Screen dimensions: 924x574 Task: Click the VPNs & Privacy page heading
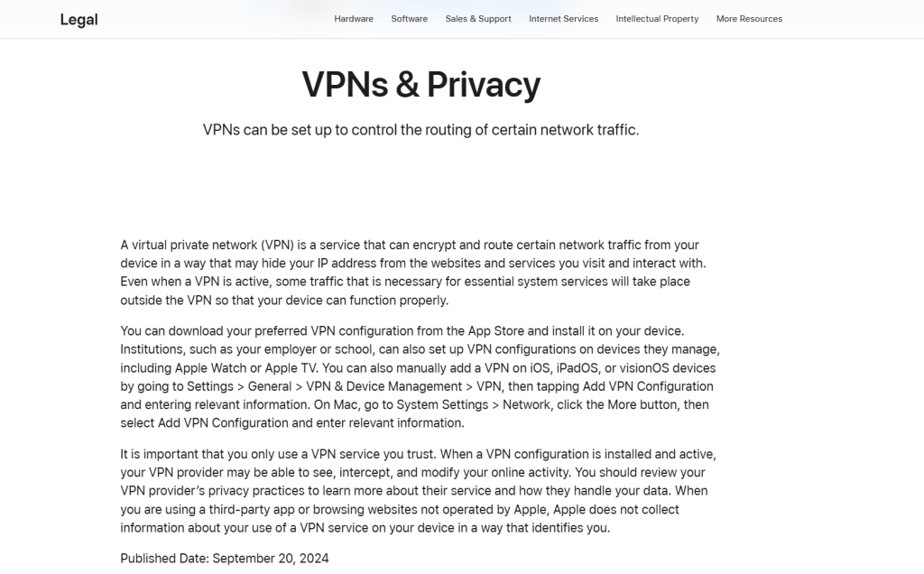pyautogui.click(x=421, y=84)
